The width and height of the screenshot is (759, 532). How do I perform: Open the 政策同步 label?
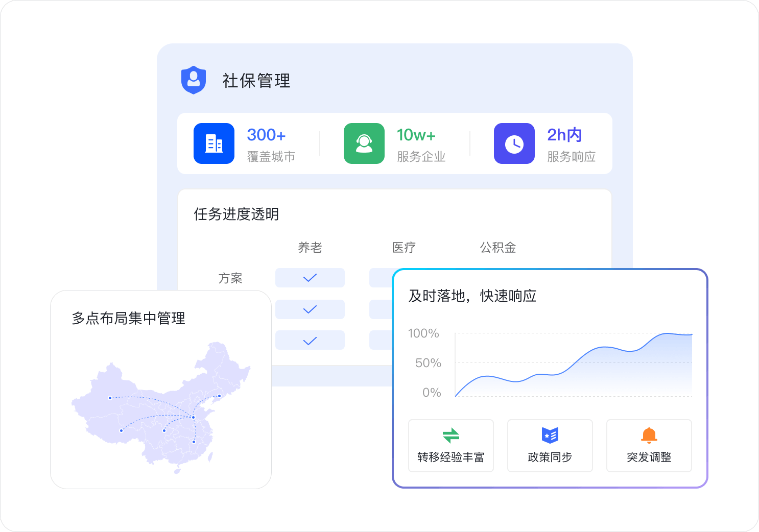point(550,457)
